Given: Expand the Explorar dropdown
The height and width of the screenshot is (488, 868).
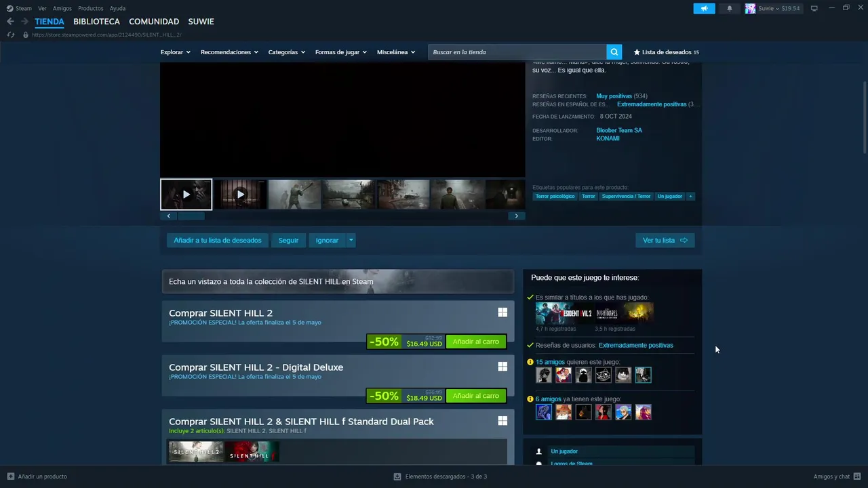Looking at the screenshot, I should [x=175, y=52].
